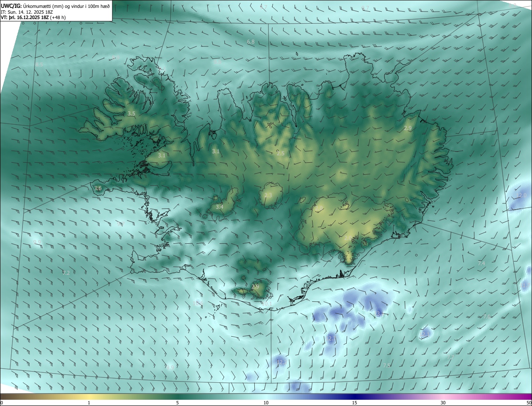
Task: Click the '8.5' value in the northwest ocean
Action: tap(39, 65)
